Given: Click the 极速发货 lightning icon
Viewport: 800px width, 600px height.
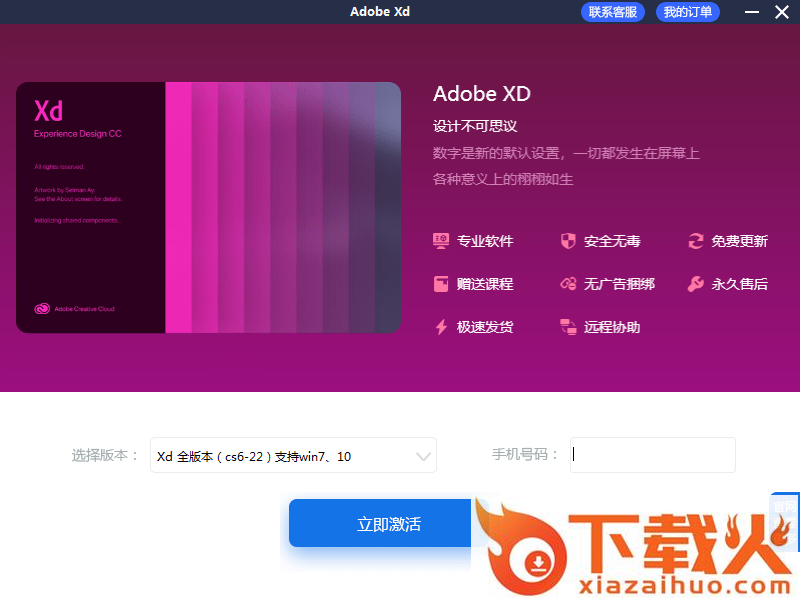Looking at the screenshot, I should [x=441, y=327].
